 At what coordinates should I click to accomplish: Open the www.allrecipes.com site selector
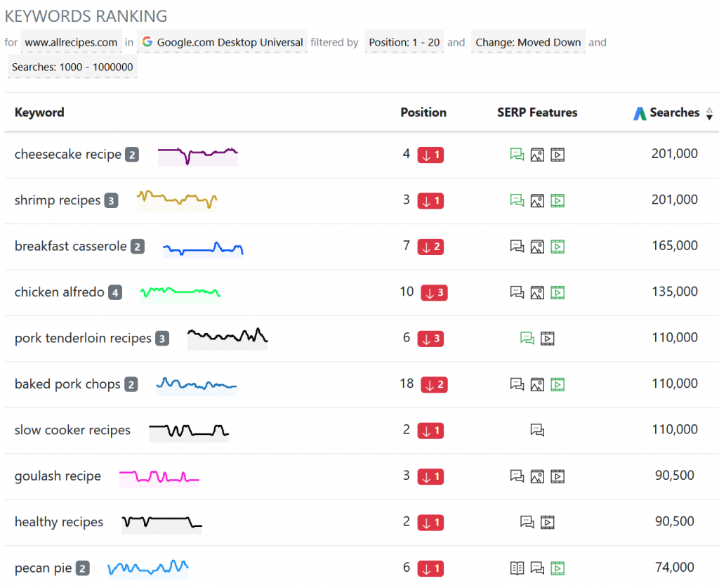coord(71,42)
